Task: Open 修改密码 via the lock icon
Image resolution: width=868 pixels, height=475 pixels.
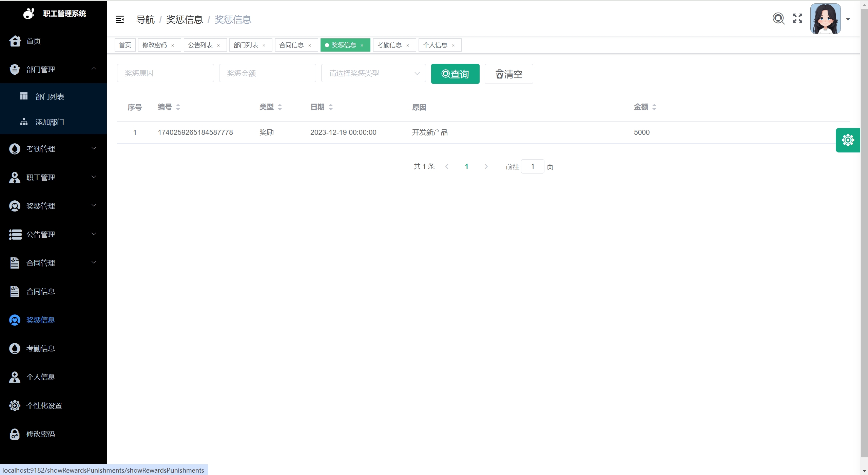Action: (x=15, y=434)
